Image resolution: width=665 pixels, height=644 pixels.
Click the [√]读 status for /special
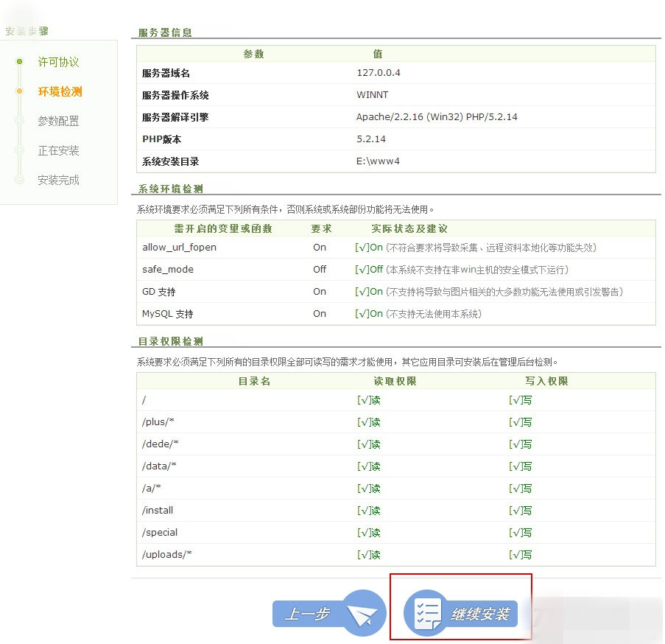[x=368, y=533]
